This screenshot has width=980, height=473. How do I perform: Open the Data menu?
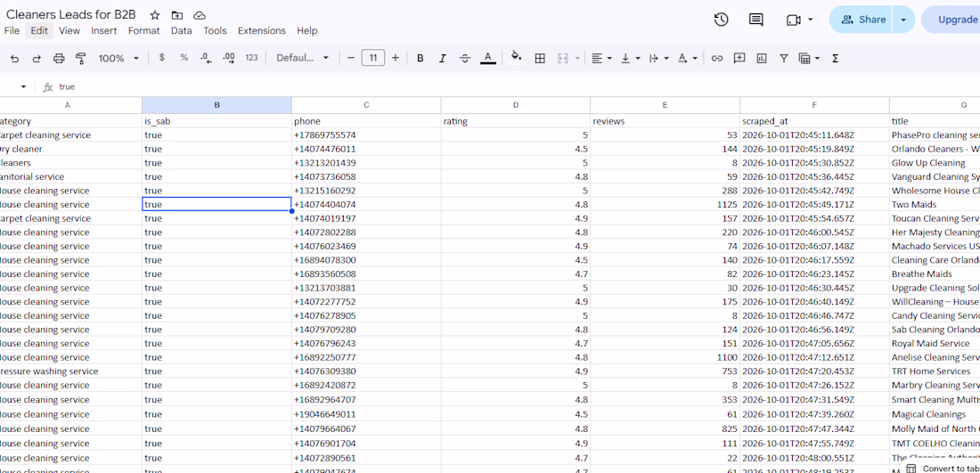(181, 30)
